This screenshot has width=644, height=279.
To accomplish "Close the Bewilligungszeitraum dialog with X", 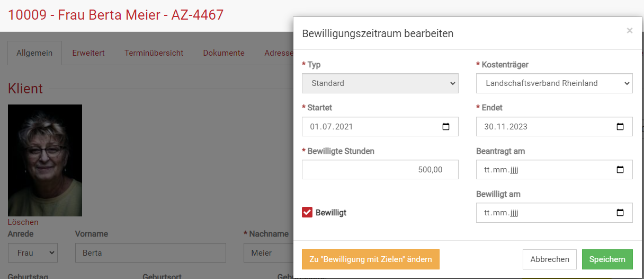I will [630, 31].
